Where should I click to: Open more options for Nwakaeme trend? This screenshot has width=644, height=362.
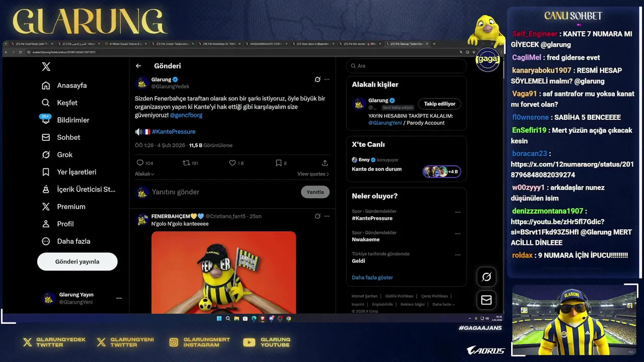458,234
